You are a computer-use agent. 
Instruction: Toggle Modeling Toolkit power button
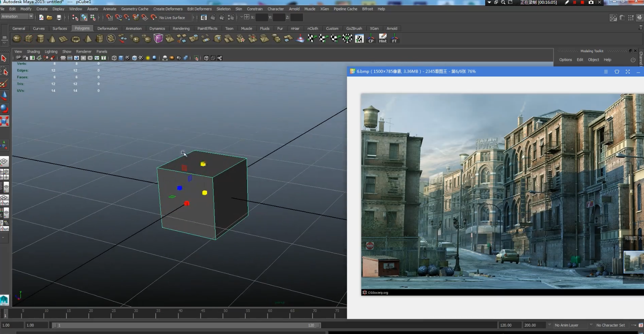(633, 60)
